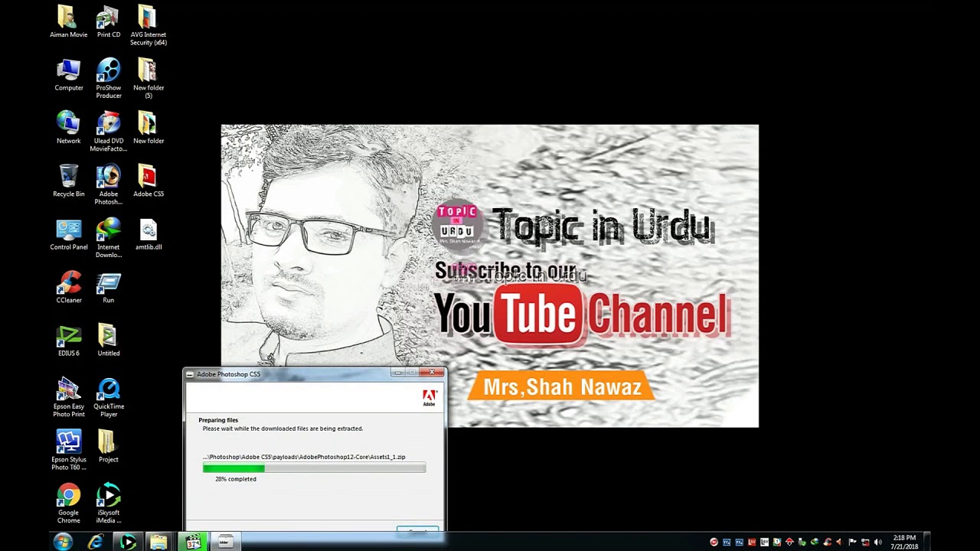980x551 pixels.
Task: Launch Internet Download Manager desktop shortcut
Action: click(x=108, y=238)
